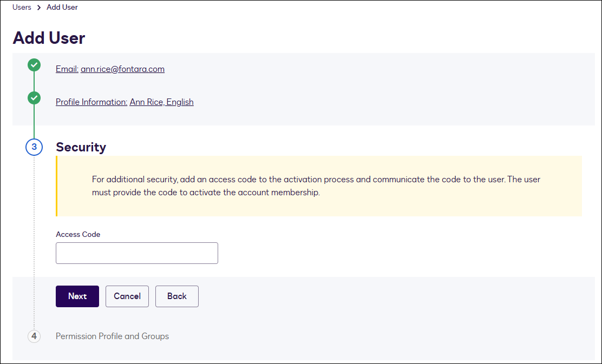Cancel adding the user
Screen dimensions: 602x364
(127, 296)
